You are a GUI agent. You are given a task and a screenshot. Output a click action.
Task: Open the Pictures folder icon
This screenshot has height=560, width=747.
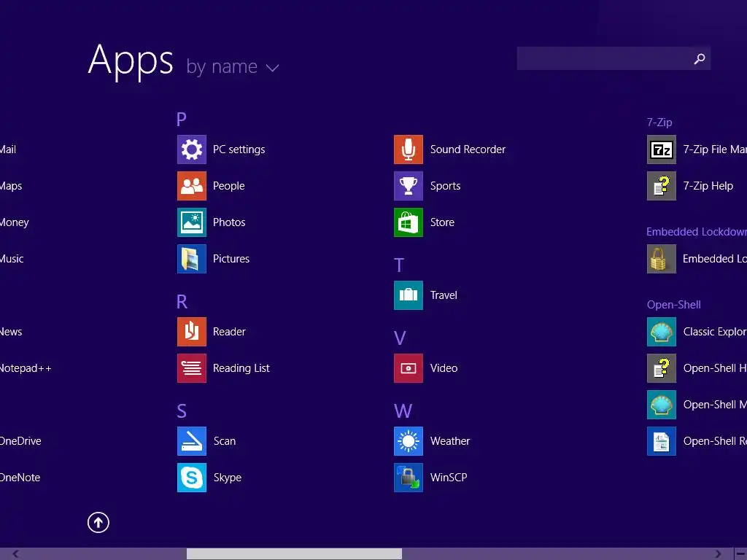point(192,259)
